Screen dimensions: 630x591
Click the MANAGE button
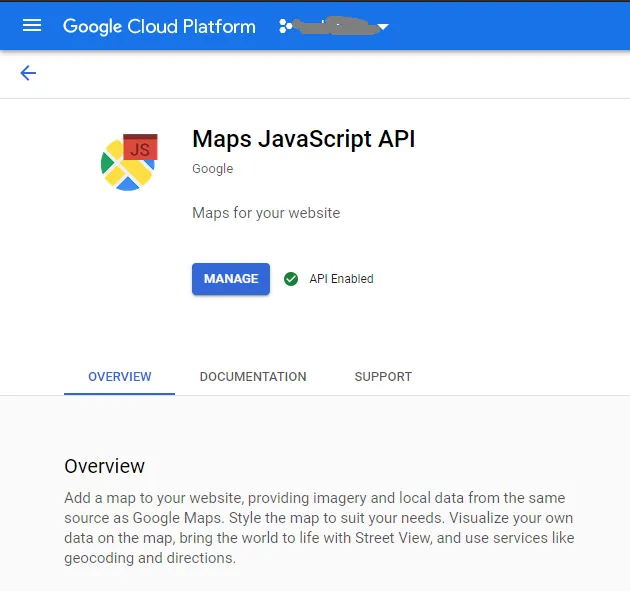coord(231,279)
